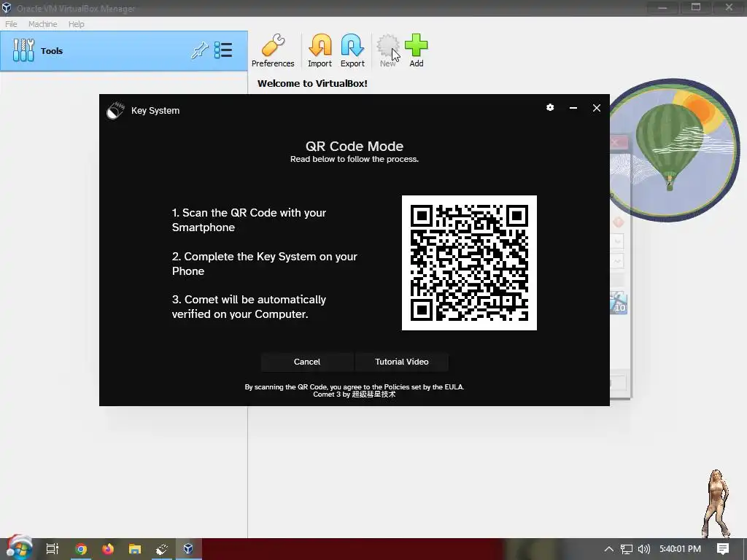Open File Explorer from the taskbar
The height and width of the screenshot is (560, 747).
(135, 549)
